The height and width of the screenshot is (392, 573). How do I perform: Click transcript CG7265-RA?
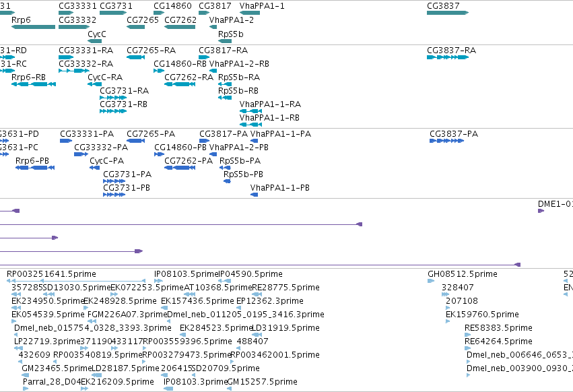pos(135,57)
